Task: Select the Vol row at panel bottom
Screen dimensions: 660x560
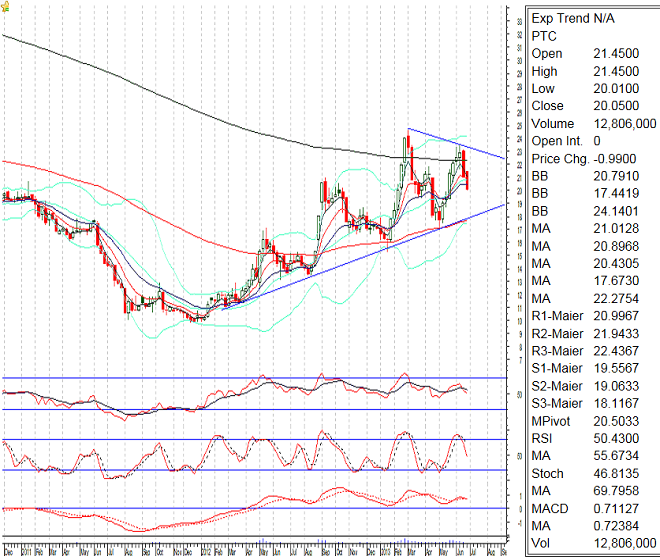Action: click(592, 543)
